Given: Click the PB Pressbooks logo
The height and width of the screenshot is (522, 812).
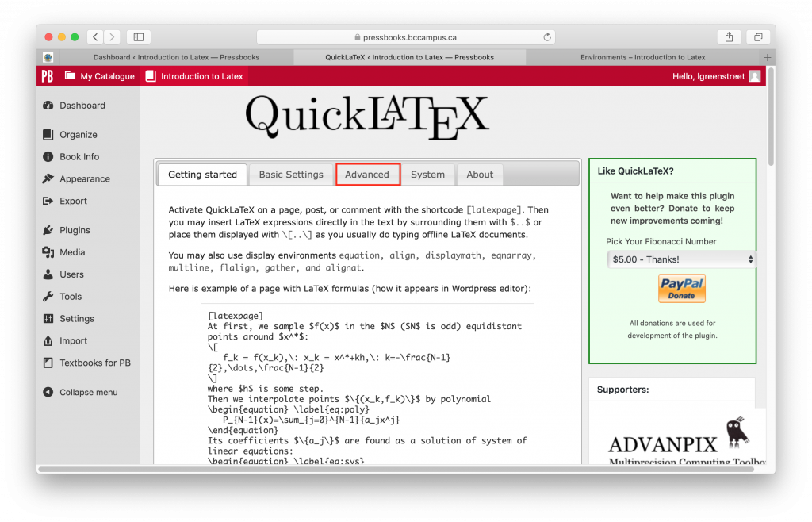Looking at the screenshot, I should (48, 76).
